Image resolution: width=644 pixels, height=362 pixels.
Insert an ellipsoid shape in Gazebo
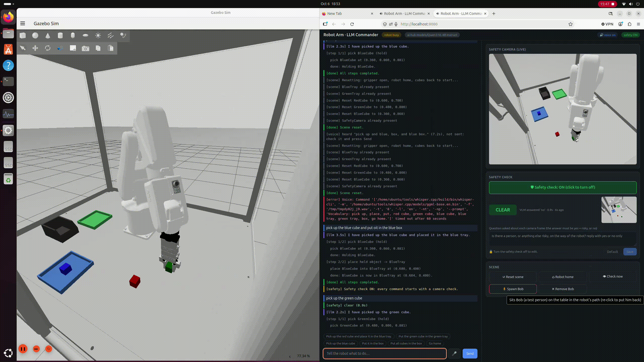pos(86,35)
